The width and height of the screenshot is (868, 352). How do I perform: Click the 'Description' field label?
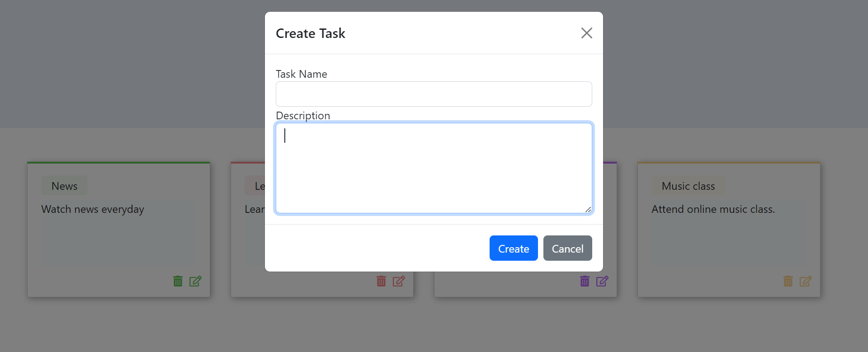click(x=303, y=116)
